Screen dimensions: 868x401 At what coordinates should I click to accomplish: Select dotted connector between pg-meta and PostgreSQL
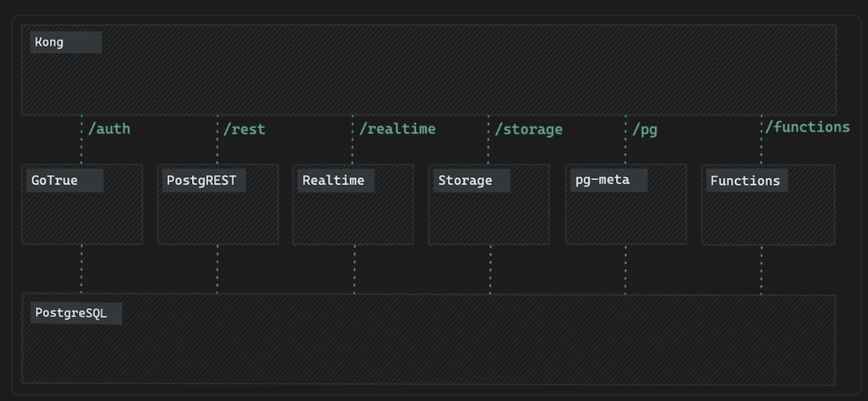(x=625, y=269)
